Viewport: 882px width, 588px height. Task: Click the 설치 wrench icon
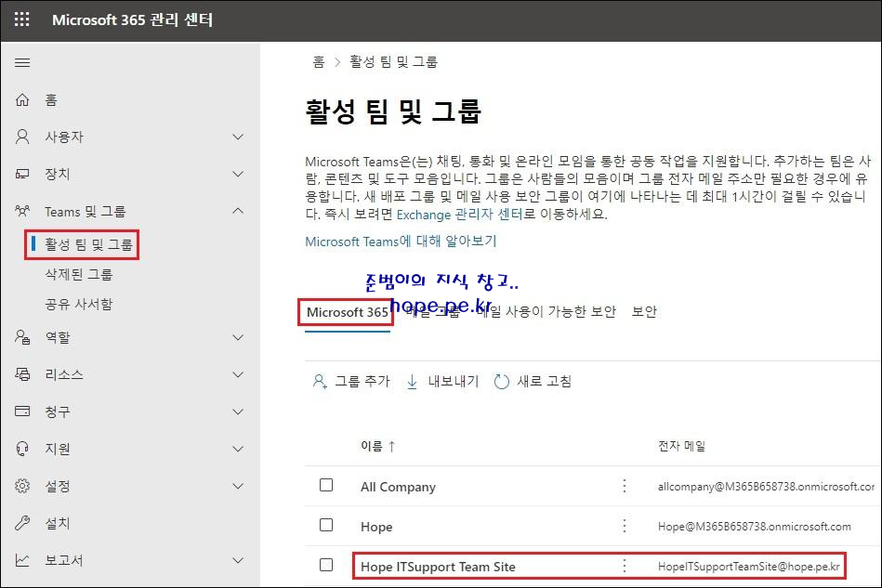pos(22,523)
